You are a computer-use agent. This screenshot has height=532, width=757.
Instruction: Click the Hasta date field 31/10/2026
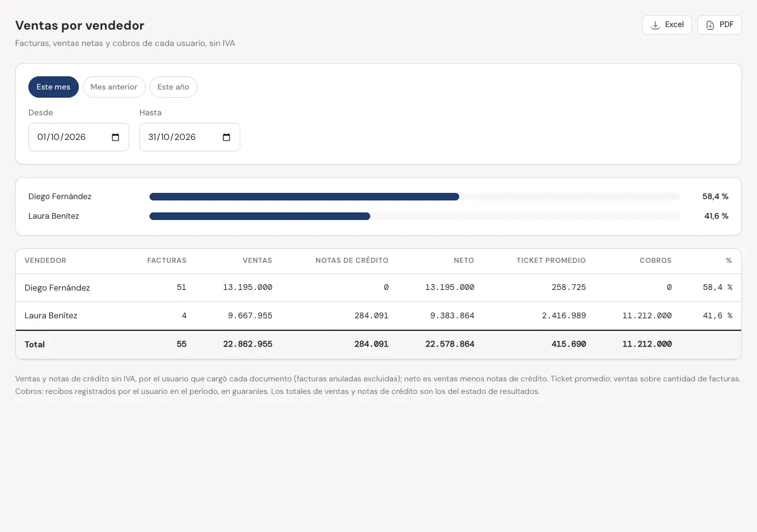190,137
